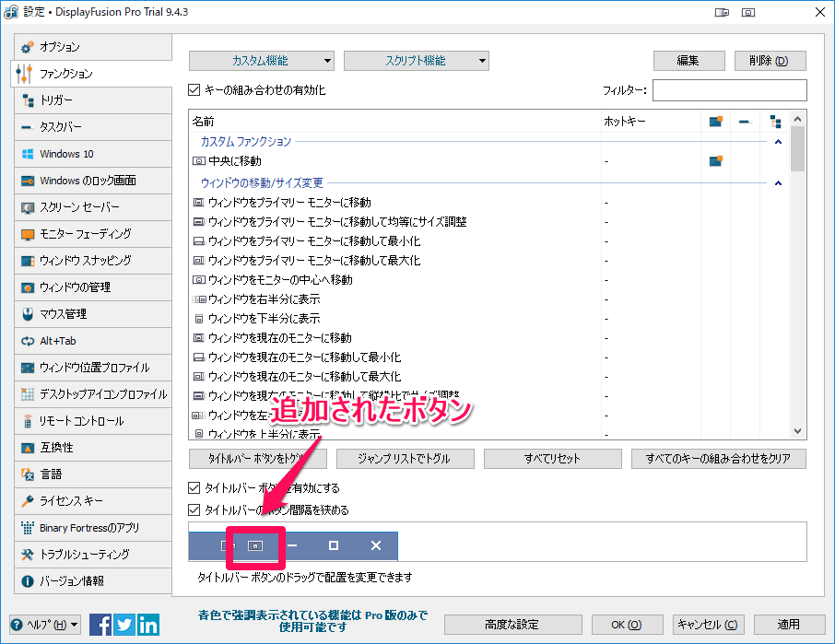835x644 pixels.
Task: Click すべてのキーの組み合わせをクリア button
Action: 719,459
